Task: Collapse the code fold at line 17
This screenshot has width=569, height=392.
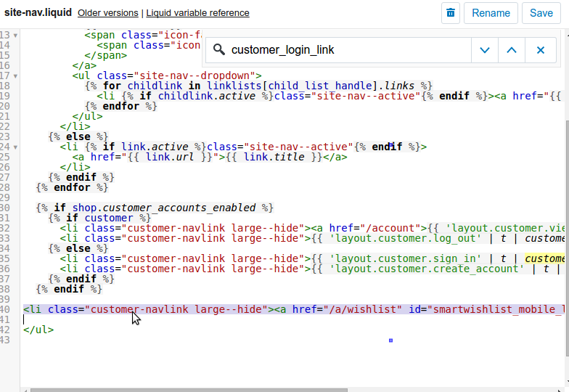Action: pos(15,76)
